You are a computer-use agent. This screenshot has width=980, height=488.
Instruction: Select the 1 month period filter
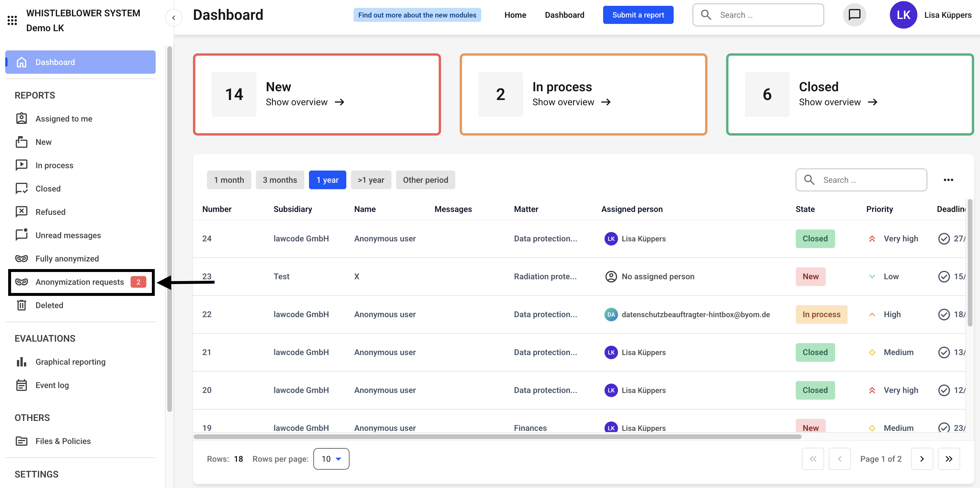coord(229,180)
